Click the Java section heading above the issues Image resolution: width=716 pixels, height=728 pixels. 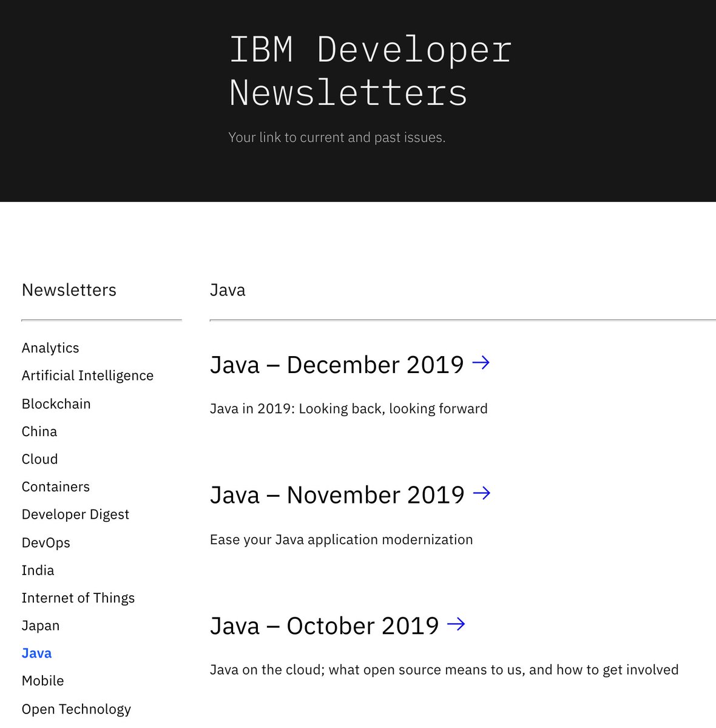click(228, 290)
